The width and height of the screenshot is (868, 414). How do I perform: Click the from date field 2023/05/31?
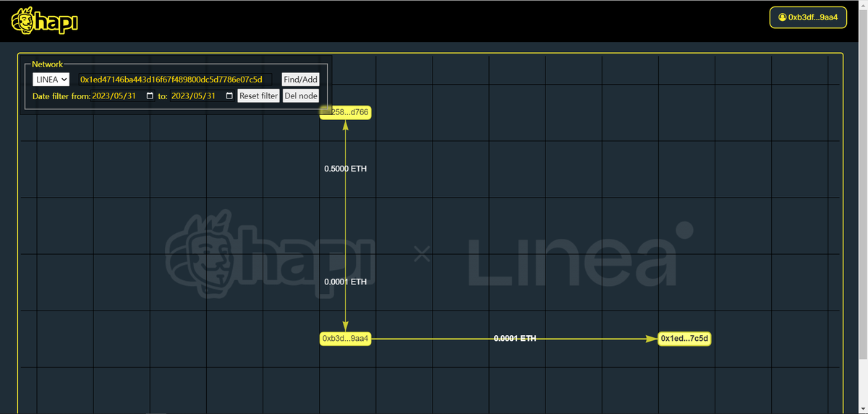123,96
